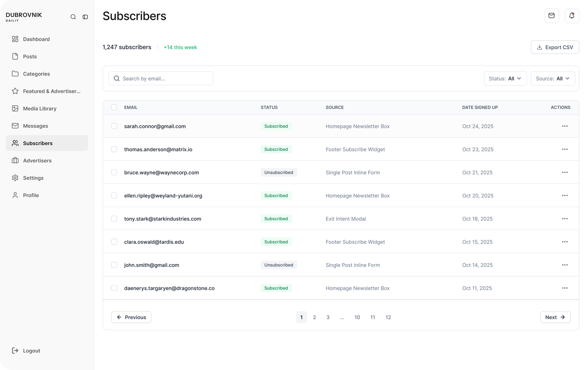The image size is (588, 370).
Task: Toggle the select-all checkbox in table header
Action: 114,107
